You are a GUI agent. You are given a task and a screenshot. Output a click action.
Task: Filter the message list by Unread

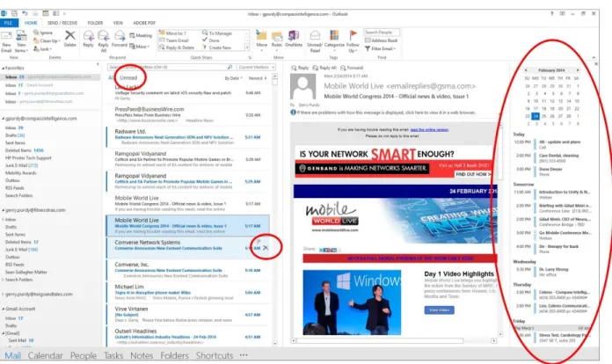pos(128,77)
